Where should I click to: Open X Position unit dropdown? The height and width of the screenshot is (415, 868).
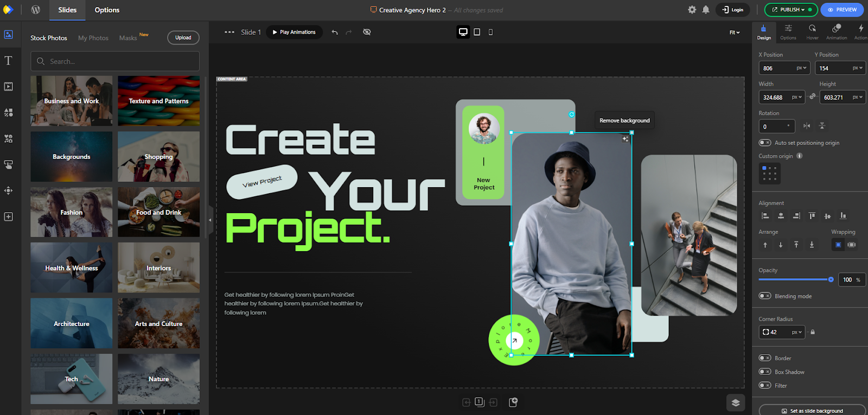(x=802, y=68)
